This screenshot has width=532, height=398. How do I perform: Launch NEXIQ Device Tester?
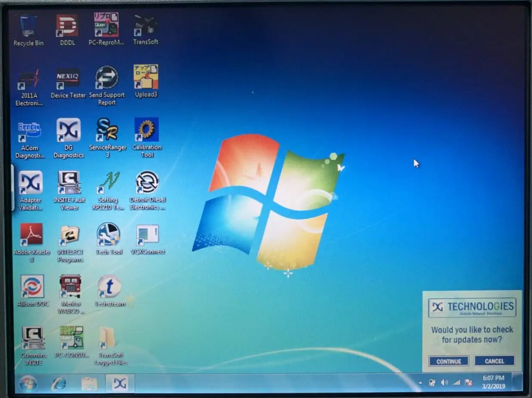68,84
